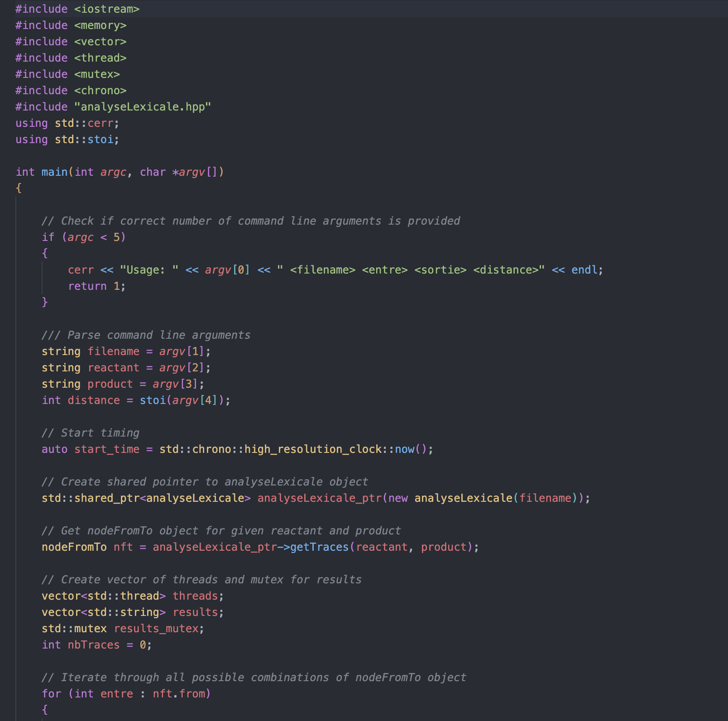Click 'nodeFromTo nft' declaration
Screen dimensions: 728x721
click(x=87, y=547)
